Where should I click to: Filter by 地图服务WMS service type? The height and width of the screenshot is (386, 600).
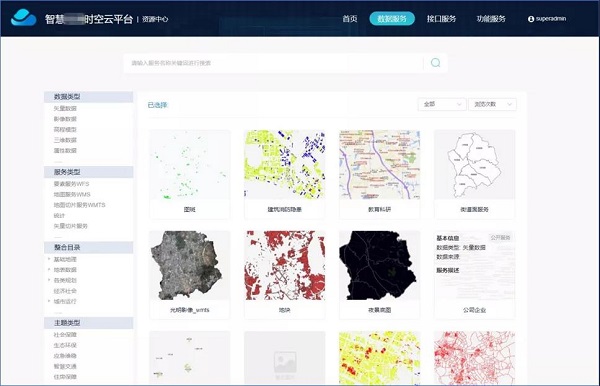(72, 194)
